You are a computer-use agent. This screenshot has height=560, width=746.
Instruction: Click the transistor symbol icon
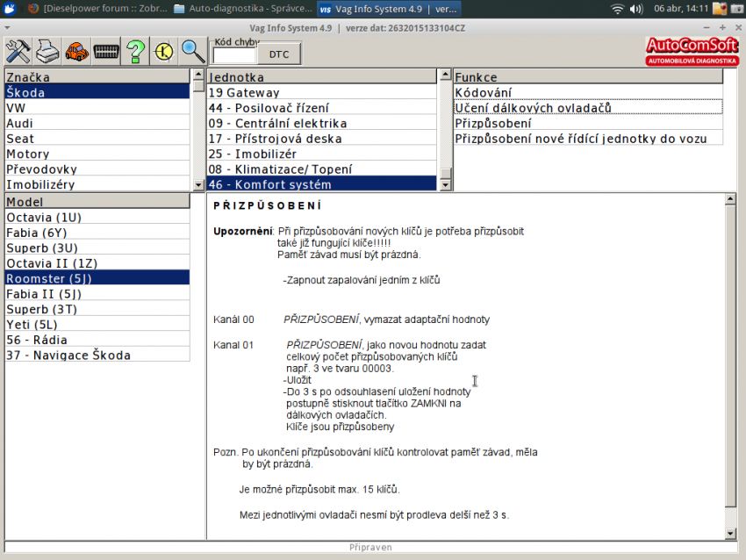click(164, 51)
